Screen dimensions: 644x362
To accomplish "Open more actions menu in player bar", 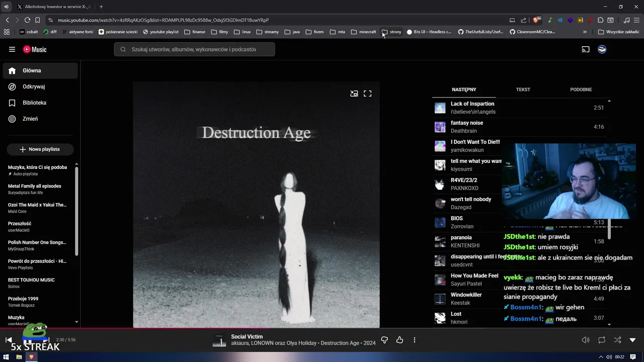I will 415,340.
